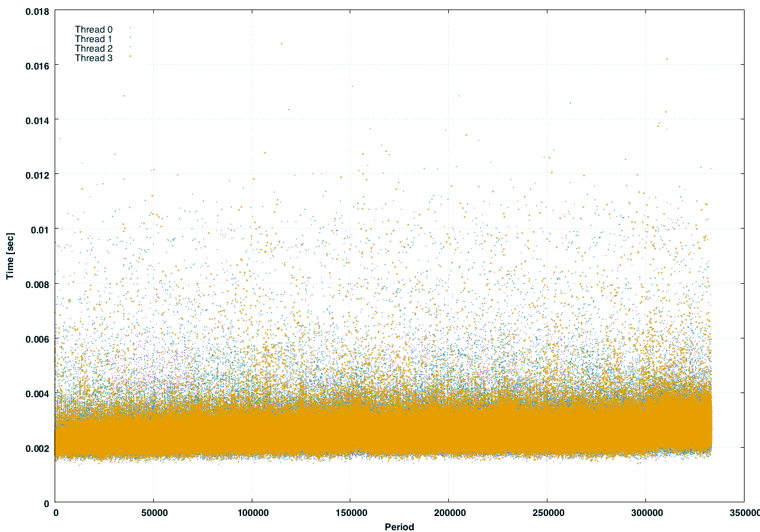Viewport: 760px width, 532px height.
Task: Click the 0.016 y-axis tick label
Action: point(37,65)
